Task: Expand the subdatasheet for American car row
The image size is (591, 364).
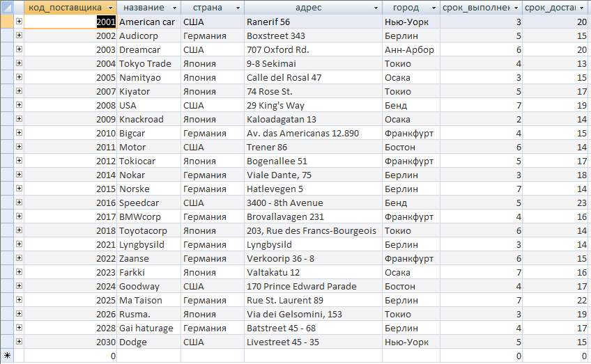Action: pos(19,22)
